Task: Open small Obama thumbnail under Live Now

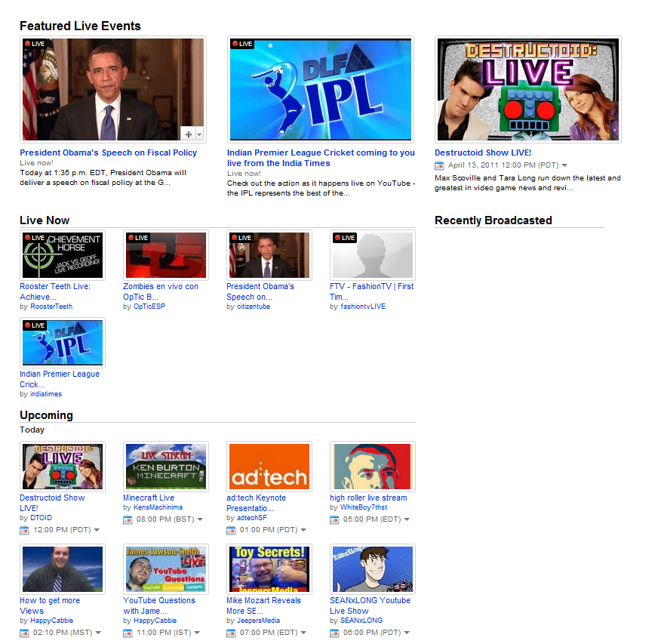Action: click(x=269, y=255)
